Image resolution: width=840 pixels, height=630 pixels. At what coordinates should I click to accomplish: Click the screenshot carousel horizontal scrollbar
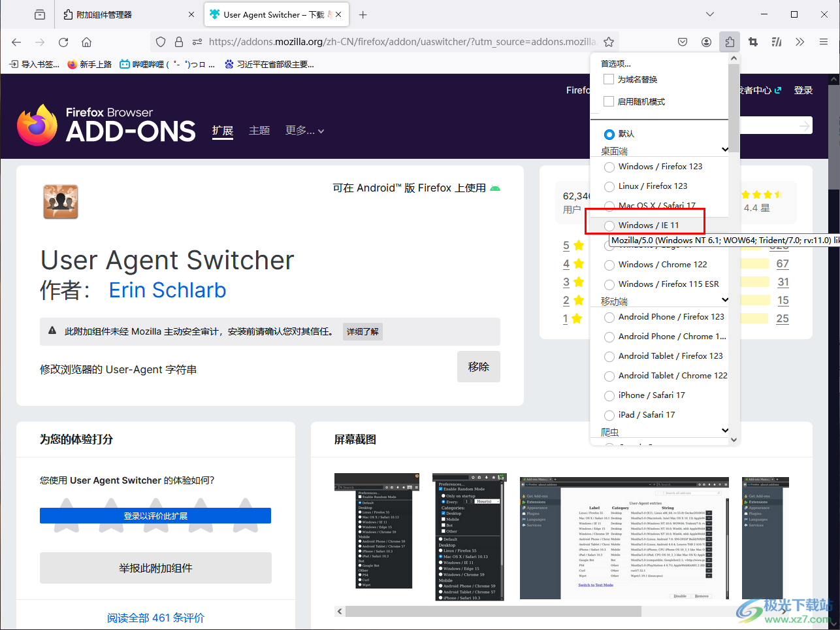[493, 611]
